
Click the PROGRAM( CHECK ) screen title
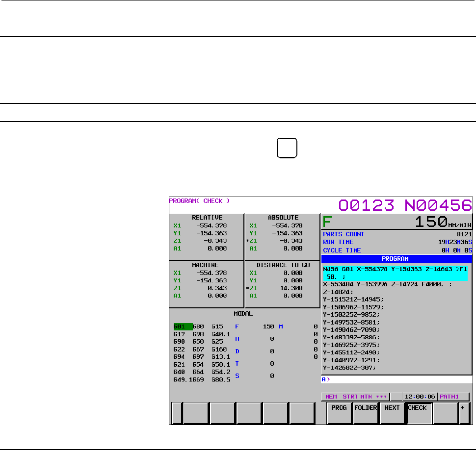click(x=199, y=201)
